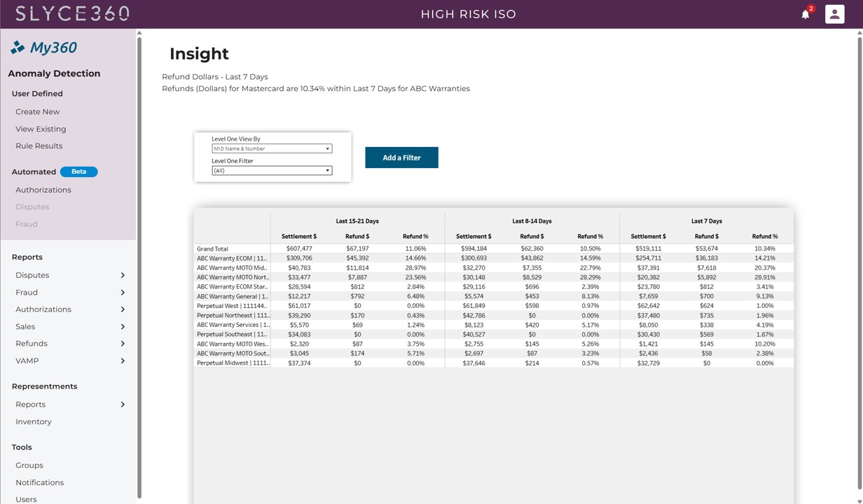This screenshot has height=504, width=863.
Task: Click the Last 8-14 Days column header
Action: (x=532, y=221)
